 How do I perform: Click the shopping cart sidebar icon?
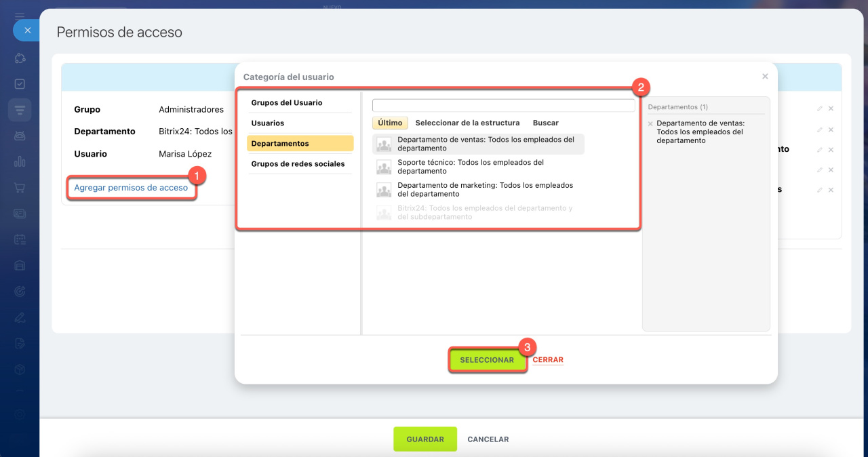pyautogui.click(x=20, y=188)
